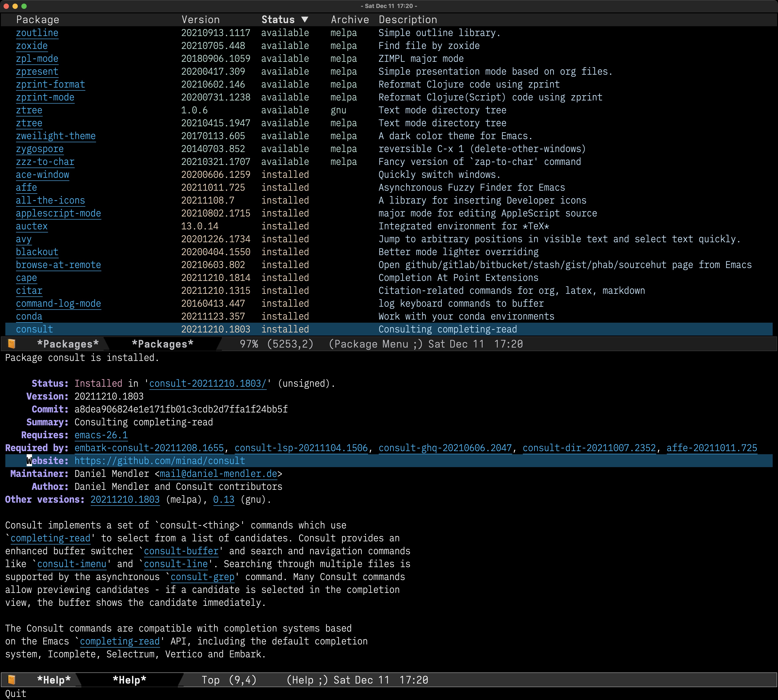Open other version 20211210.1803 melpa link

coord(125,499)
